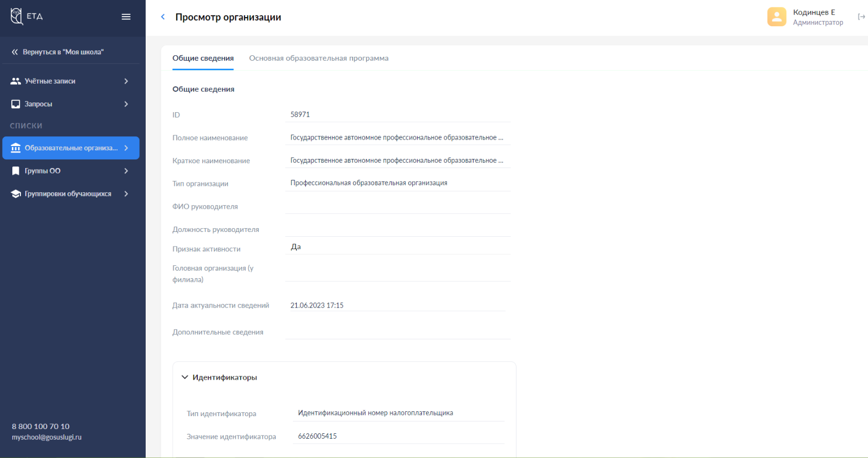
Task: Open the Учётные записи menu item
Action: [x=71, y=81]
